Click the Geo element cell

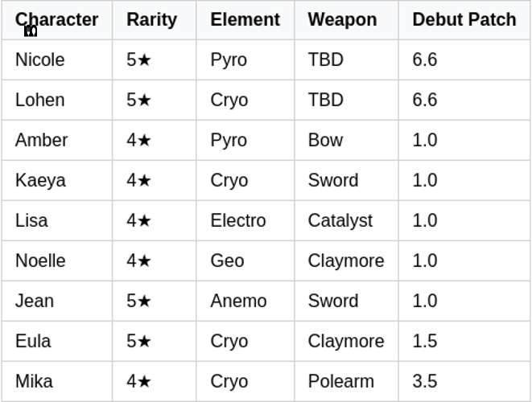click(227, 260)
